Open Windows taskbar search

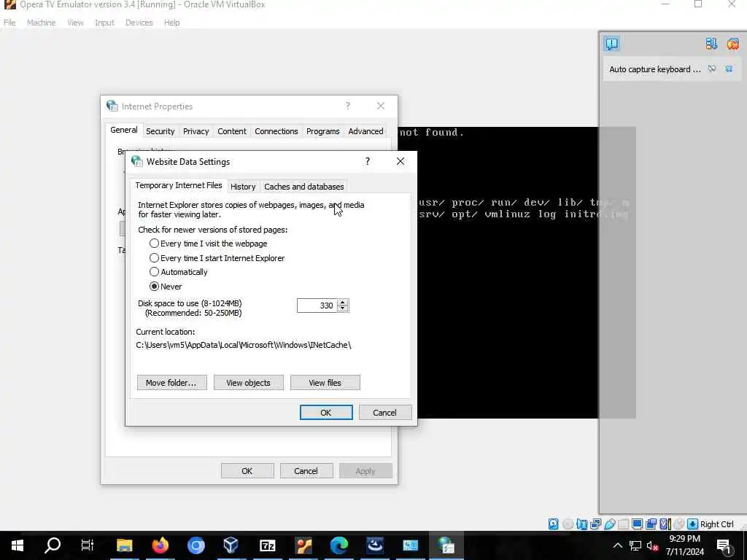(x=53, y=545)
